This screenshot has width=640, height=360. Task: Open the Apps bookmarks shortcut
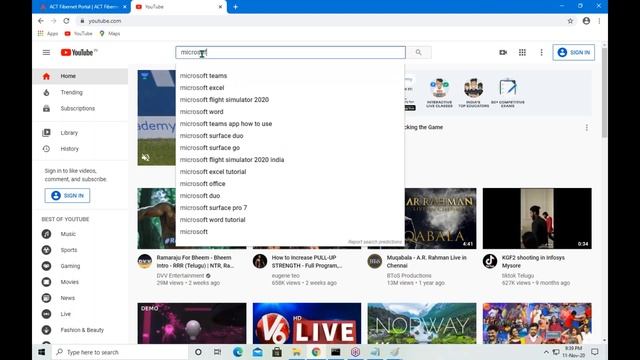point(48,33)
